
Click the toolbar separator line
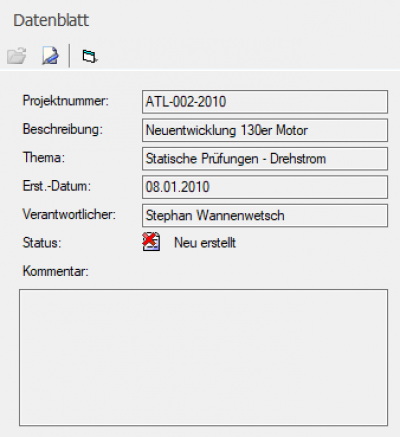click(69, 55)
